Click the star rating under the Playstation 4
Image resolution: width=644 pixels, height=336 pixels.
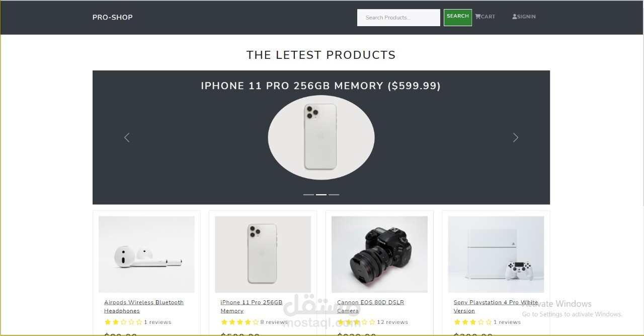[472, 321]
